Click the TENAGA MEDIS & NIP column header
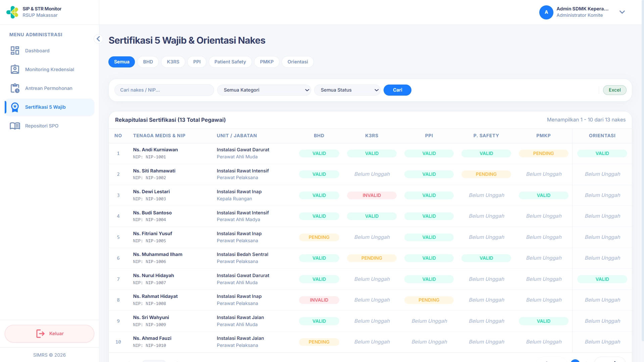The width and height of the screenshot is (644, 362). pos(159,136)
